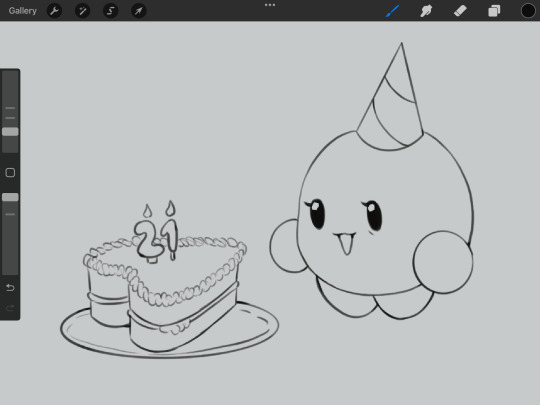This screenshot has height=405, width=540.
Task: Open the Actions wrench menu
Action: [54, 11]
